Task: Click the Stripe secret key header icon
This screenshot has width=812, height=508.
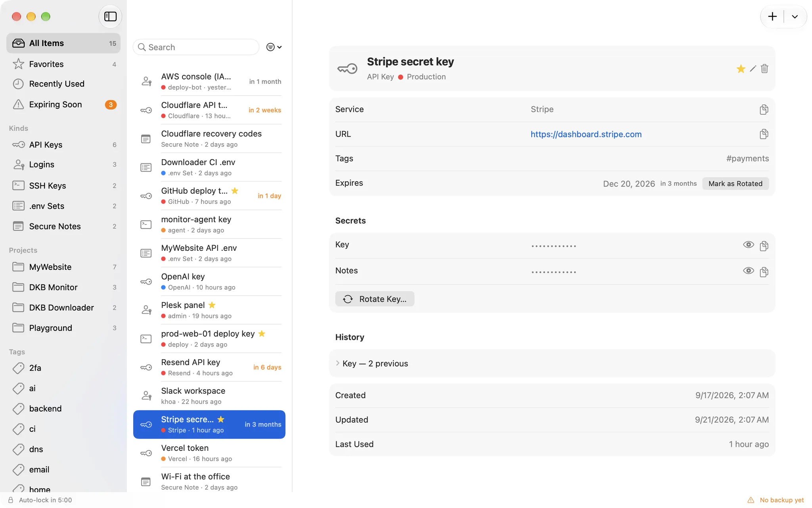Action: 347,69
